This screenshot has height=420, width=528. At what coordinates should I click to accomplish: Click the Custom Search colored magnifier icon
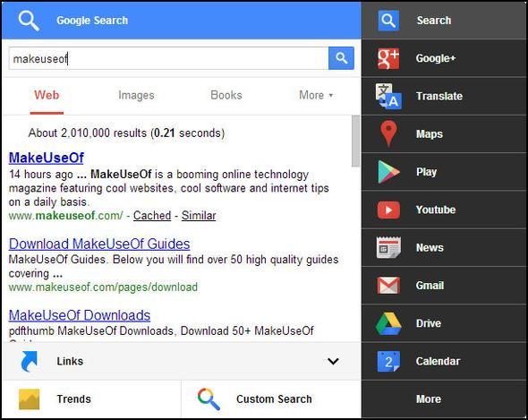tap(209, 399)
